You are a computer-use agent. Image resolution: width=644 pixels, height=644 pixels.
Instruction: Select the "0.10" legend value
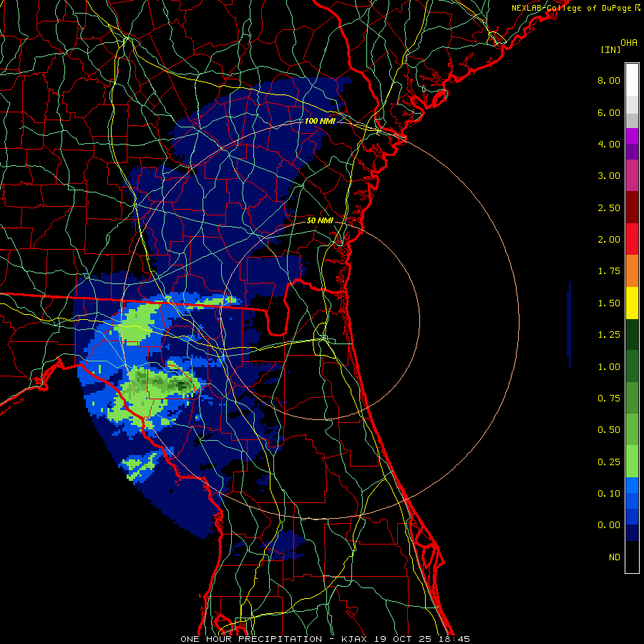[x=609, y=494]
